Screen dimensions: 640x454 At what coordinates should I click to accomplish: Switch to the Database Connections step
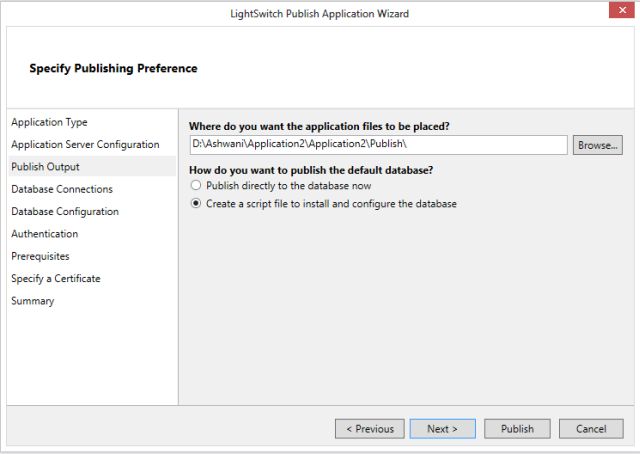pos(62,189)
